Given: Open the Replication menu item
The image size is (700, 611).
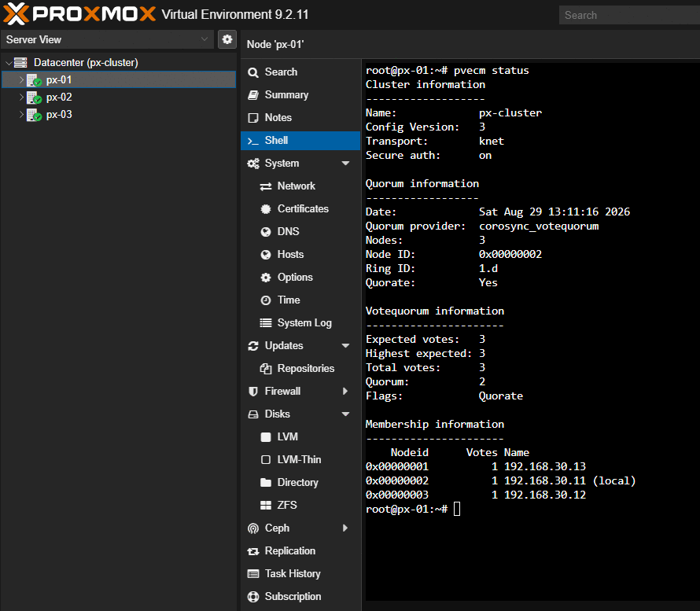Looking at the screenshot, I should [x=300, y=551].
